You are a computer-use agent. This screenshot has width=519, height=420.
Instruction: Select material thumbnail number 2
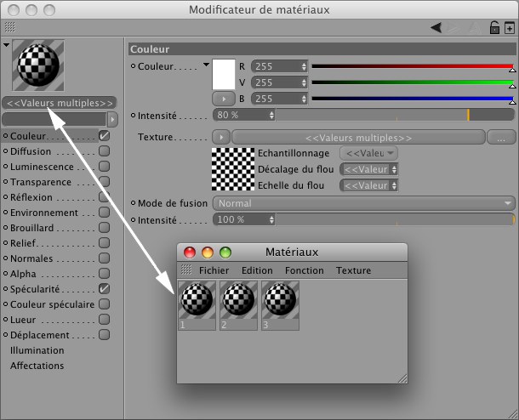[x=239, y=304]
